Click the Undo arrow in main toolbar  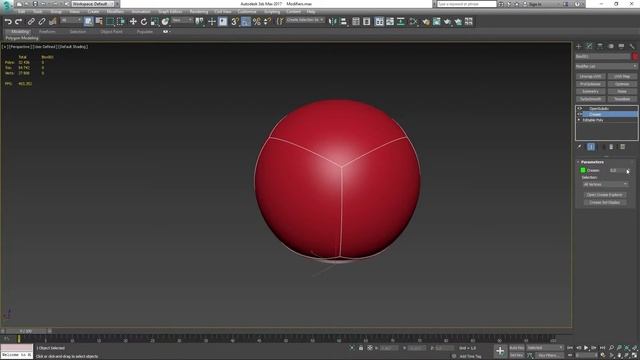point(8,22)
